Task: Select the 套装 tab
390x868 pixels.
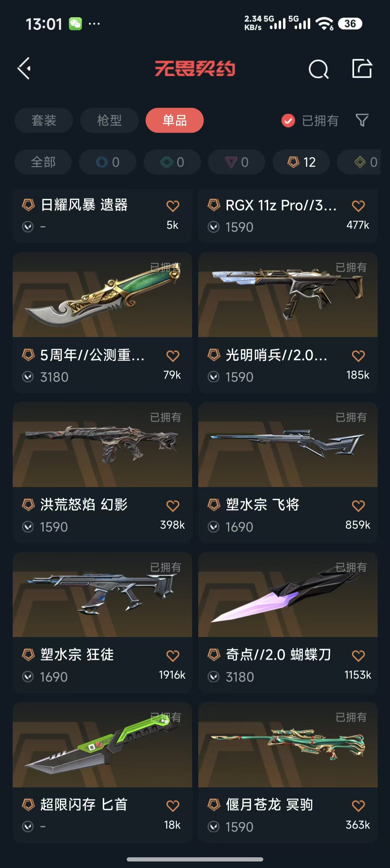Action: point(44,120)
